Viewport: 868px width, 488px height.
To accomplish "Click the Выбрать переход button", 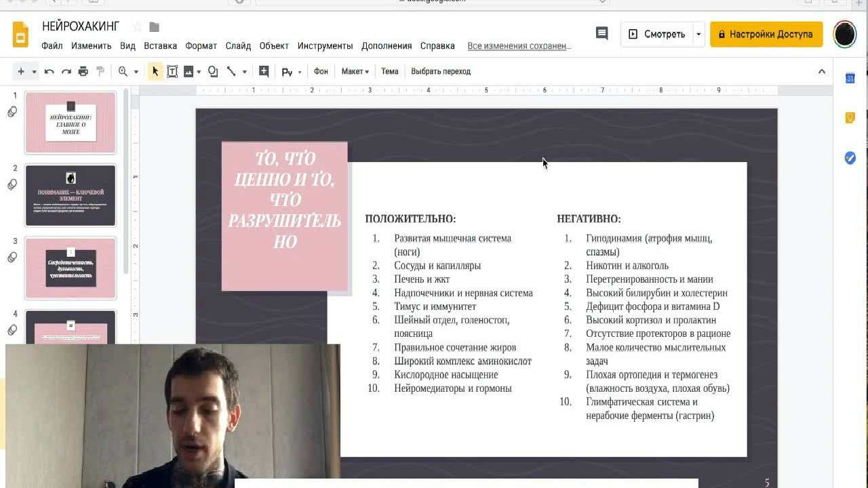I will pyautogui.click(x=440, y=71).
